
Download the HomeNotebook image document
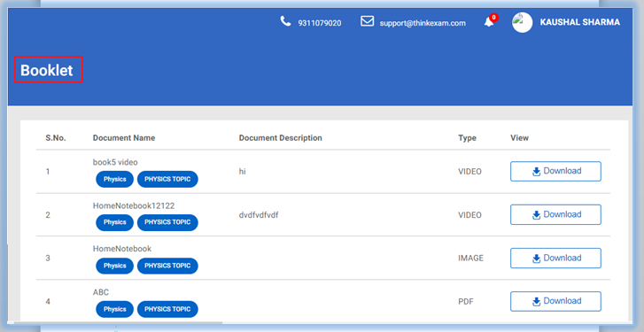point(555,259)
